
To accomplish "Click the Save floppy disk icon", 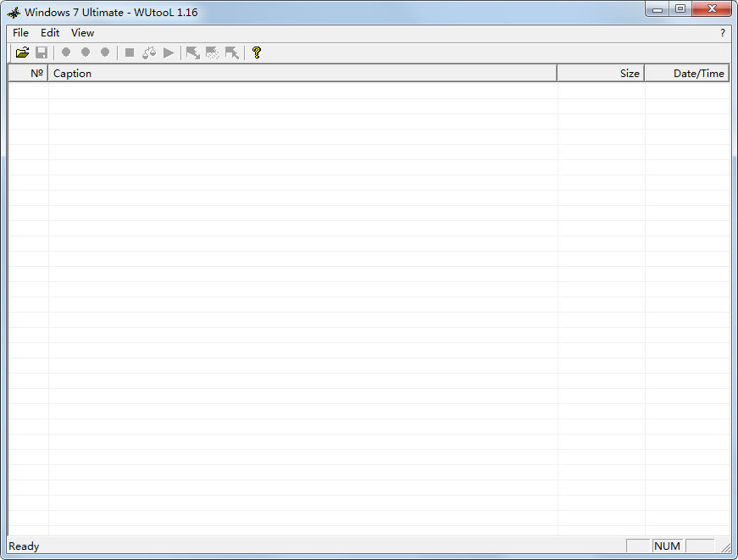I will coord(41,53).
